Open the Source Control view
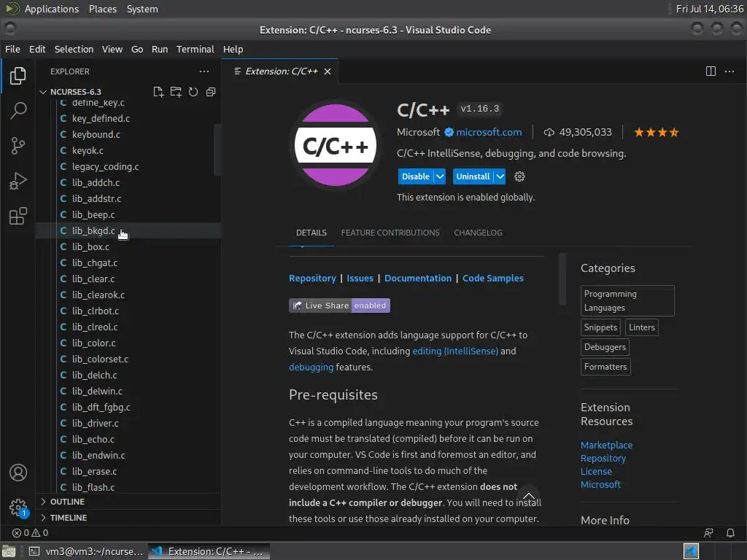 tap(18, 146)
